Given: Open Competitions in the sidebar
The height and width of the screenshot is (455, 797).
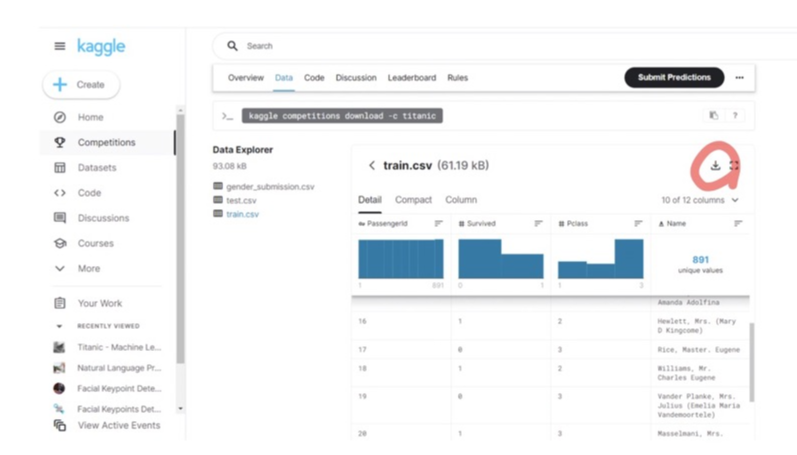Looking at the screenshot, I should pyautogui.click(x=107, y=142).
